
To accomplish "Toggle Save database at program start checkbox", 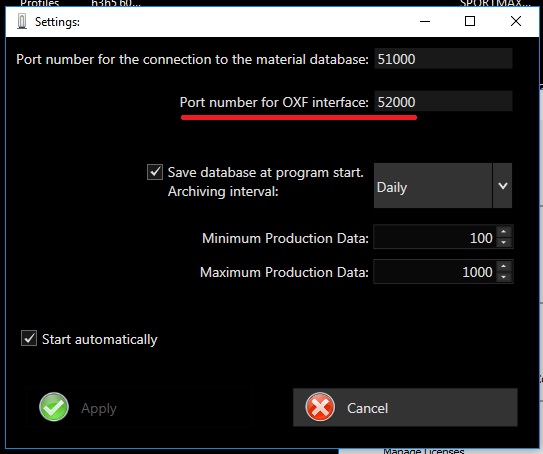I will (155, 172).
